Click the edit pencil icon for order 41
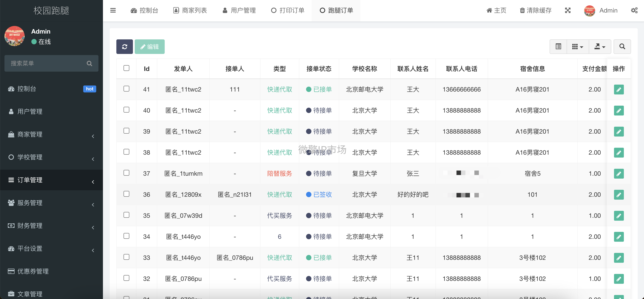The height and width of the screenshot is (299, 644). [619, 90]
